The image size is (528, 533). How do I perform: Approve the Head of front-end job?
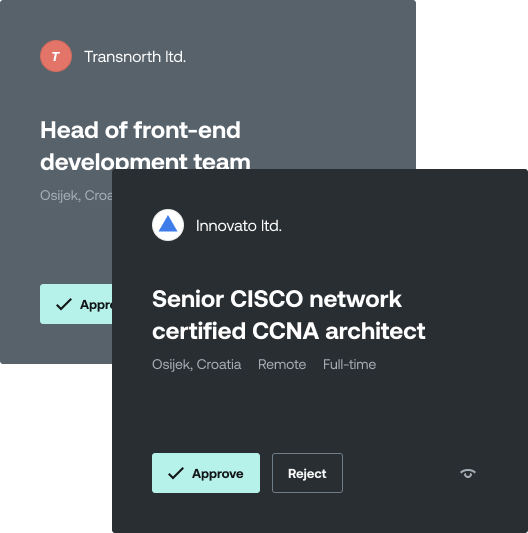tap(76, 304)
